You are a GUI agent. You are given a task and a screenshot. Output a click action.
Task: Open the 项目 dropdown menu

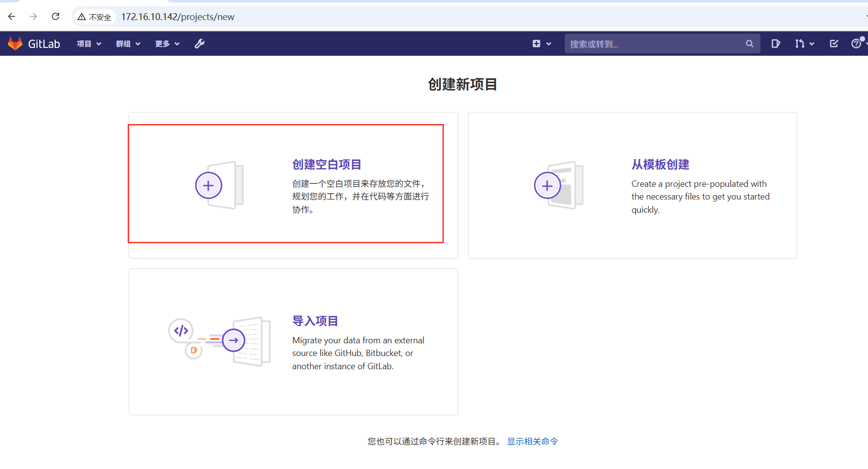[x=89, y=44]
